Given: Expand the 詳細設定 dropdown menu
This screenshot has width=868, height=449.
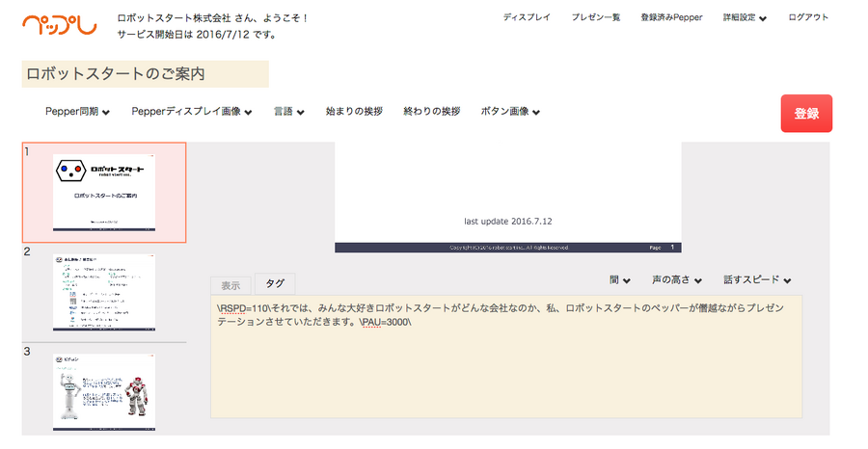Looking at the screenshot, I should click(745, 17).
